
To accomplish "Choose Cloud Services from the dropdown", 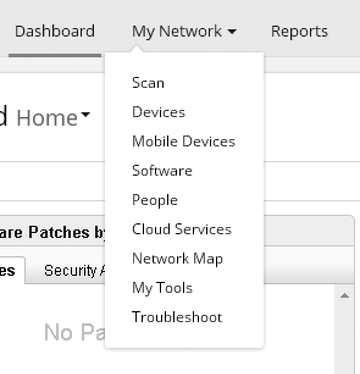I will click(x=182, y=229).
